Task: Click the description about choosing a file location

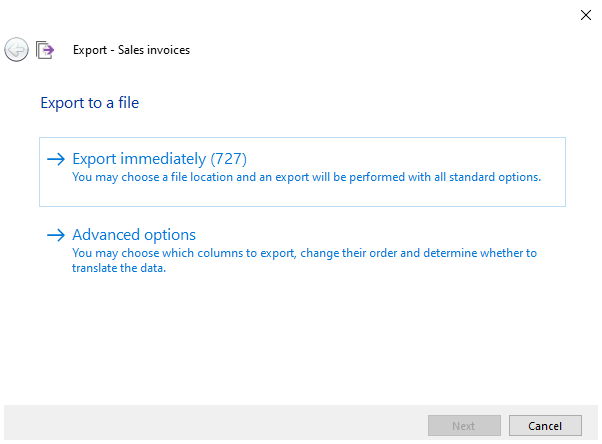Action: [306, 178]
